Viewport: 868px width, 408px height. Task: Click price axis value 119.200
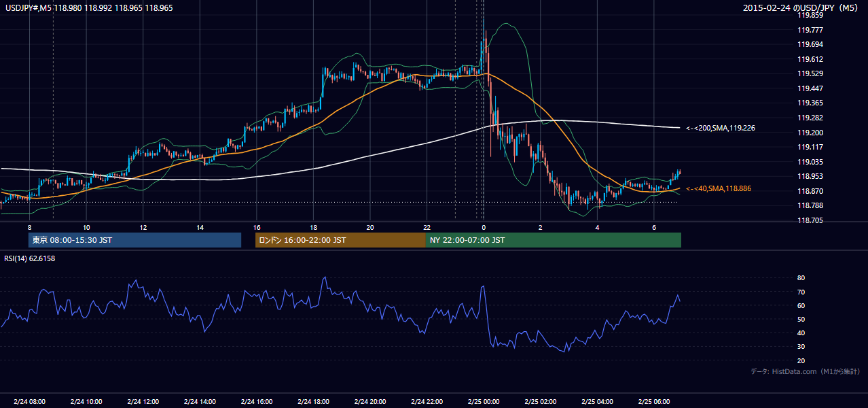point(810,133)
